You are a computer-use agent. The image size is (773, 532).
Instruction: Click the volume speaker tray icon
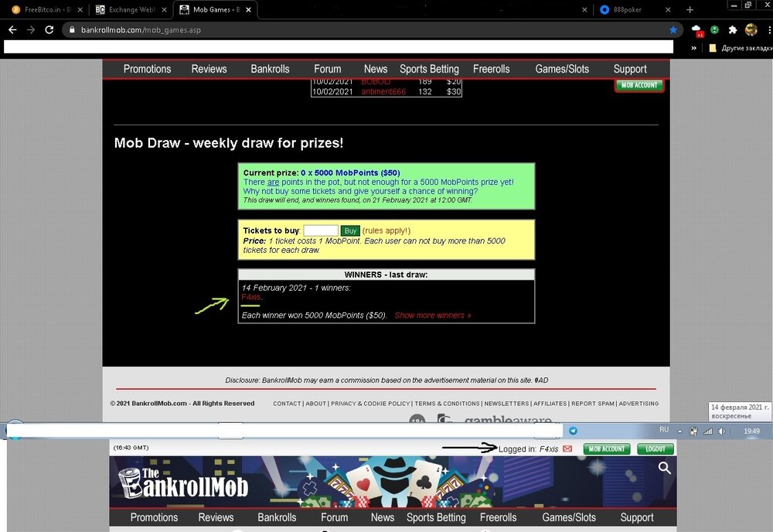pos(722,431)
